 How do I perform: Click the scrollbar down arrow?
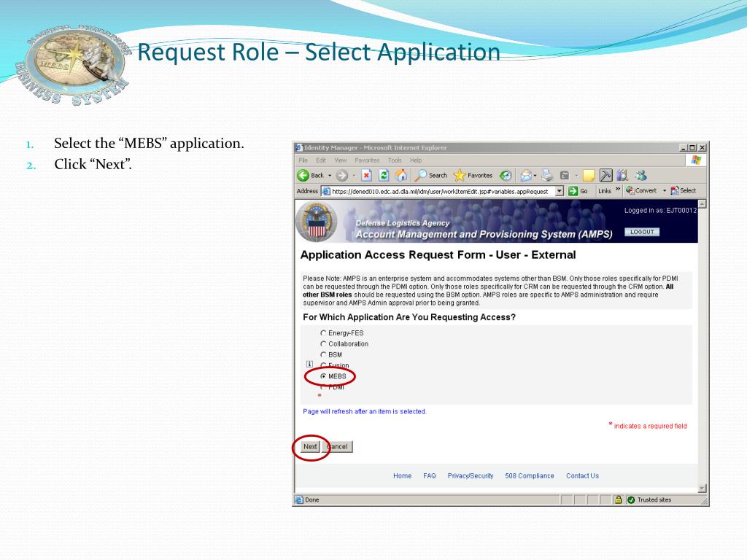703,488
